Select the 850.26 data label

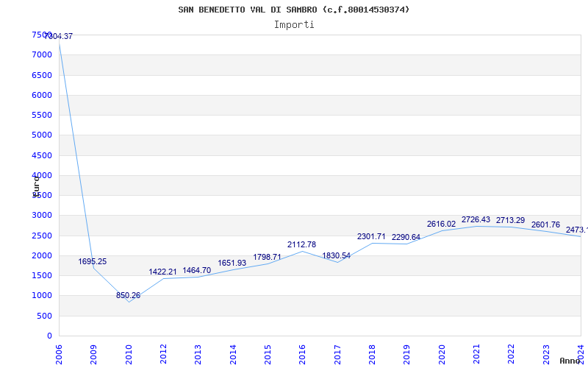tap(128, 295)
